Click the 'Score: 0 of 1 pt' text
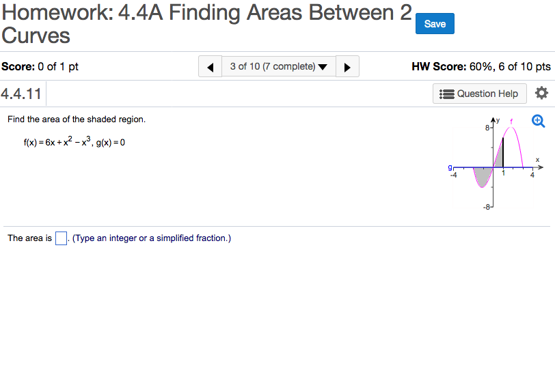The height and width of the screenshot is (392, 555). point(40,67)
